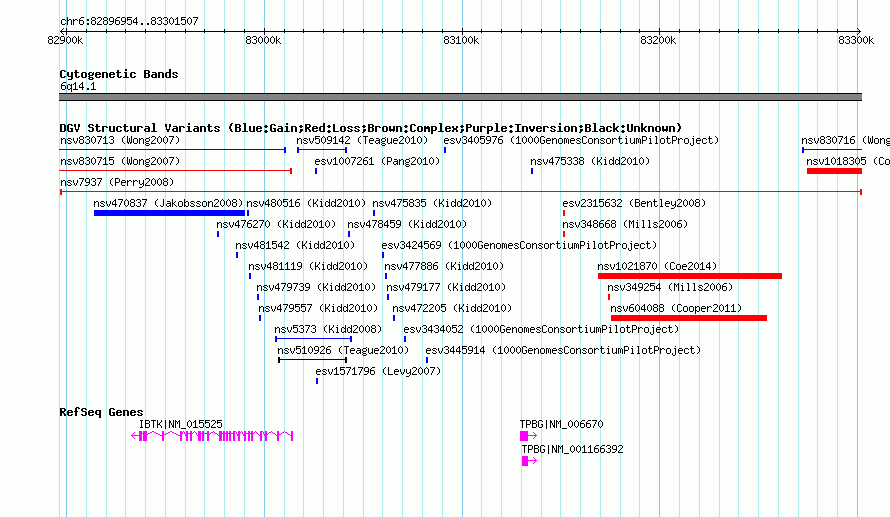Click the IBTK|NM_015525 gene model
The width and height of the screenshot is (890, 517).
[212, 436]
